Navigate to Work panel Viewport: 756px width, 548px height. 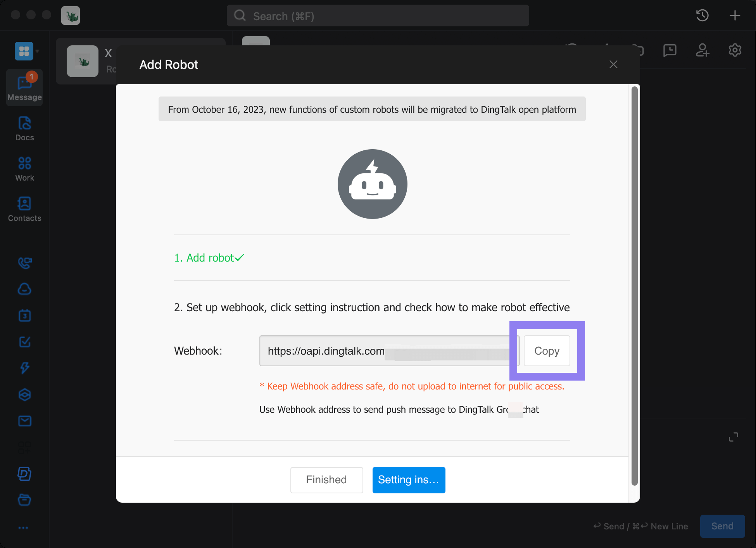(x=24, y=169)
